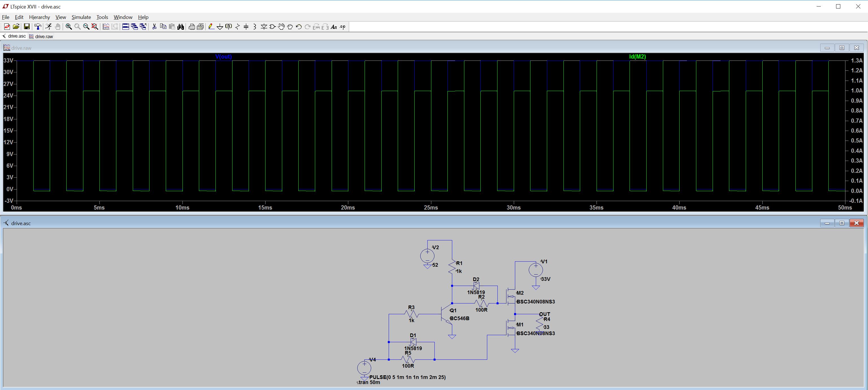This screenshot has height=390, width=868.
Task: Choose the Resistor component tool
Action: pos(238,27)
